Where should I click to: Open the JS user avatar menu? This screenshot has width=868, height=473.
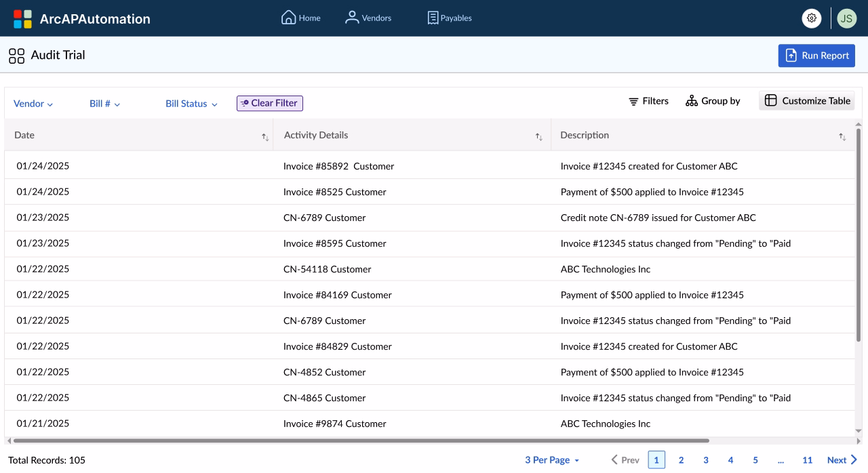[x=846, y=18]
